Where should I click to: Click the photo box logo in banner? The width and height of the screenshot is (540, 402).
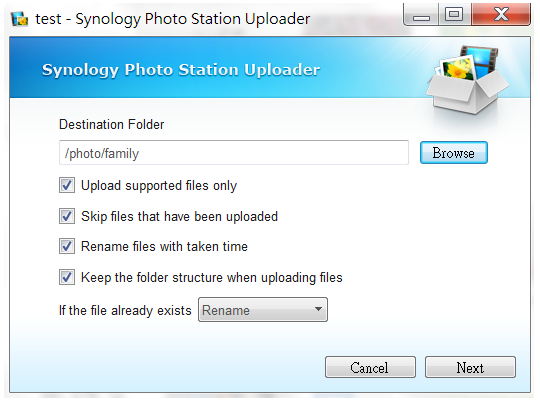(467, 80)
